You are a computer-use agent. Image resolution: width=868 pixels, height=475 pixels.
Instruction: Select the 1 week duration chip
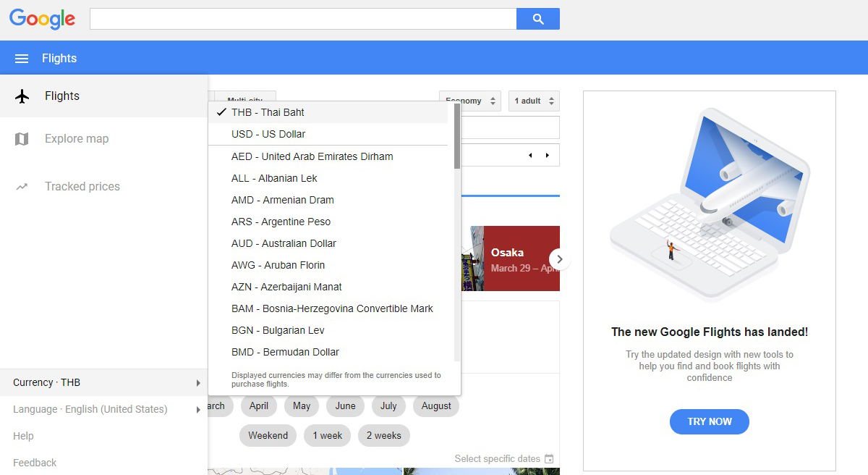[328, 436]
